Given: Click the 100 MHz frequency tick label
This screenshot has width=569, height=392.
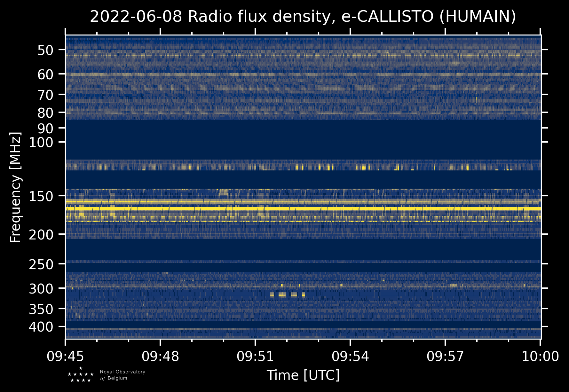Looking at the screenshot, I should [41, 142].
